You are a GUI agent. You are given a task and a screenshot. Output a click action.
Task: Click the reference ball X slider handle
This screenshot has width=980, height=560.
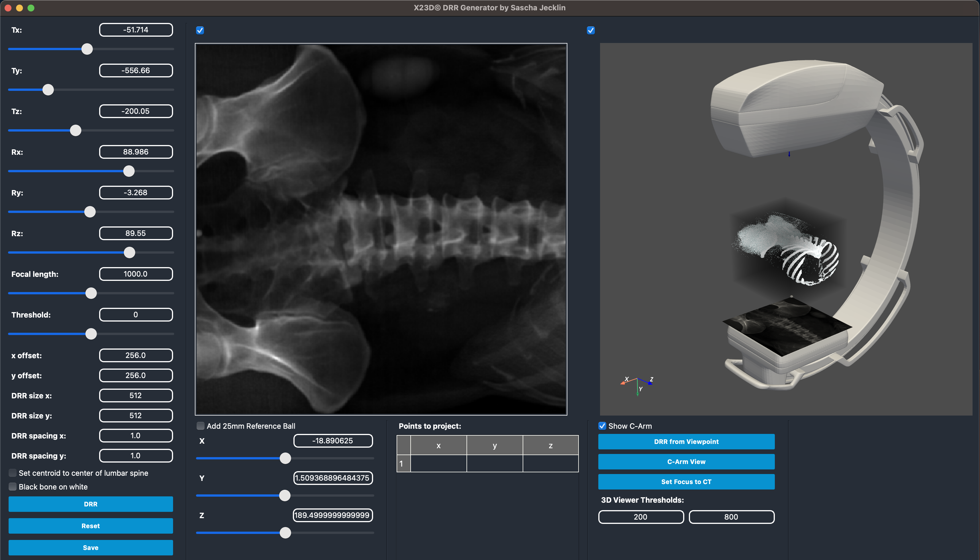285,458
